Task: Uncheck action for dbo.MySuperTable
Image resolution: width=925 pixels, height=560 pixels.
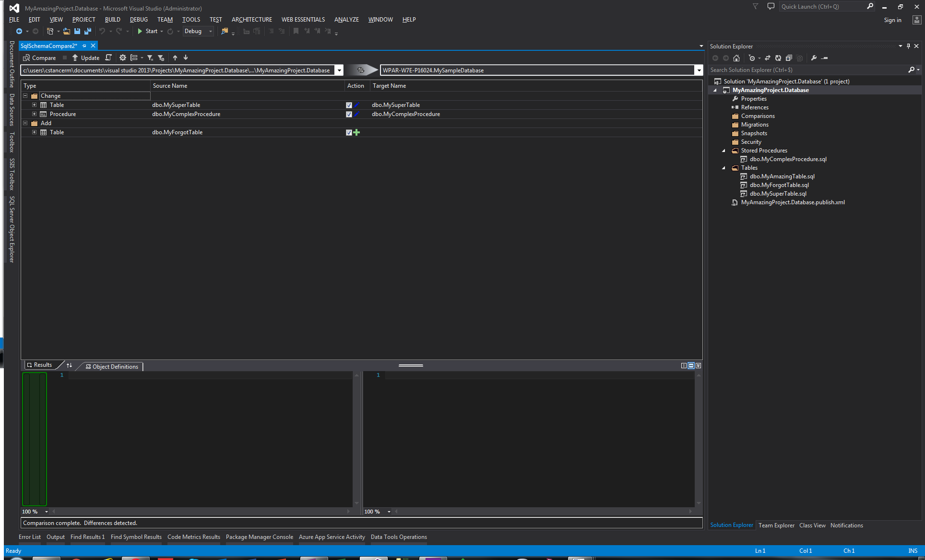Action: point(349,105)
